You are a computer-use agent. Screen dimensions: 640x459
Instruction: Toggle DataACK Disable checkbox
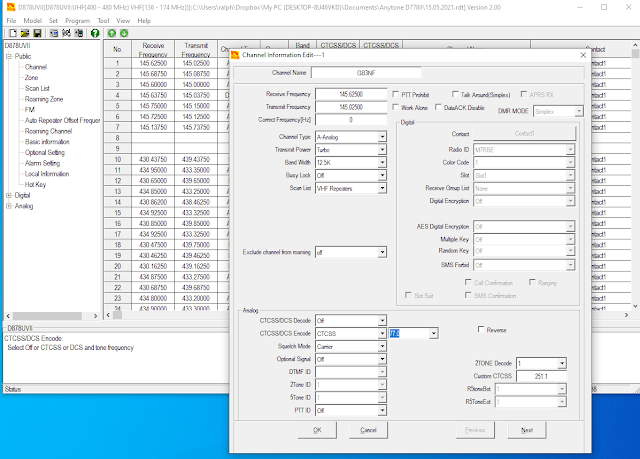pos(438,107)
